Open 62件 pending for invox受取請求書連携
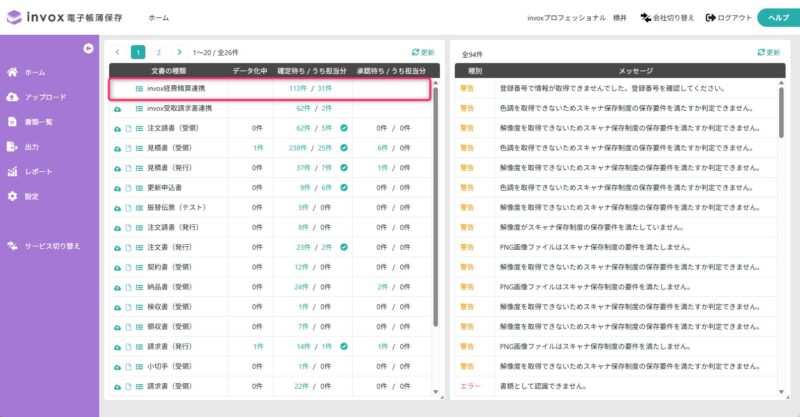Screen dimensions: 800x417 pos(303,108)
